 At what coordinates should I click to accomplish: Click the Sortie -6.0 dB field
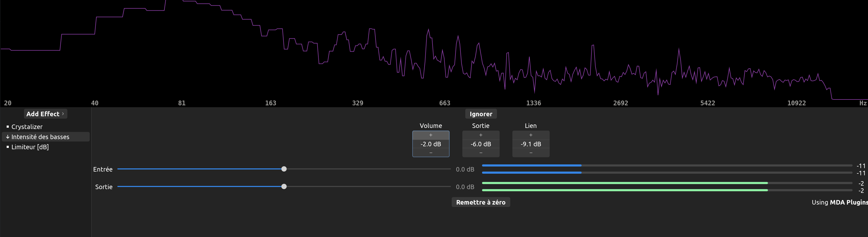click(x=481, y=144)
